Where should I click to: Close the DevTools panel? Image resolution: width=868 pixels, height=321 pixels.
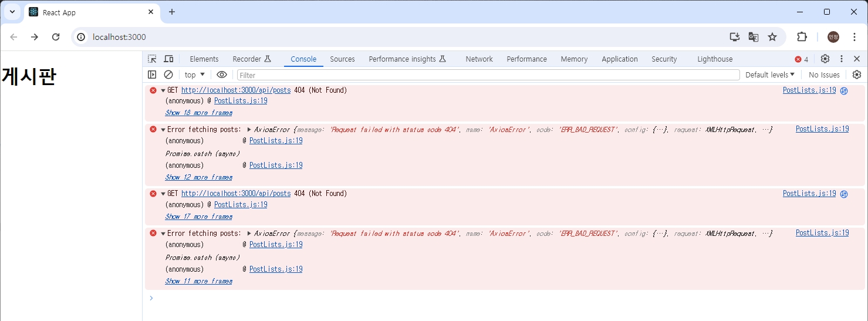(857, 59)
